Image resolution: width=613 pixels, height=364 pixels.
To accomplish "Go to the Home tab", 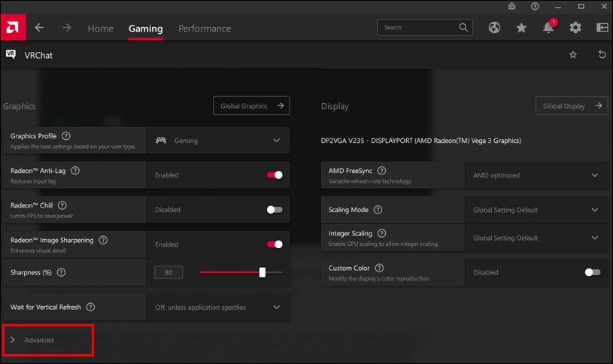I will 100,29.
